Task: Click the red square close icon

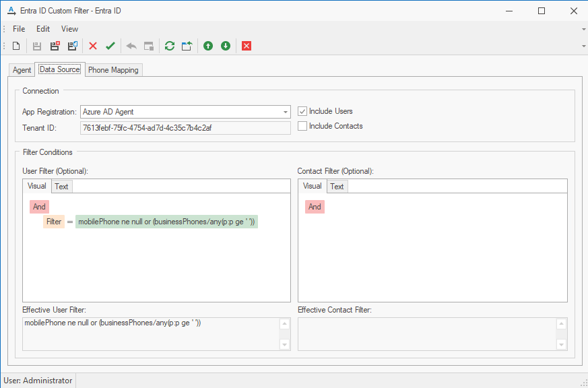Action: coord(247,46)
